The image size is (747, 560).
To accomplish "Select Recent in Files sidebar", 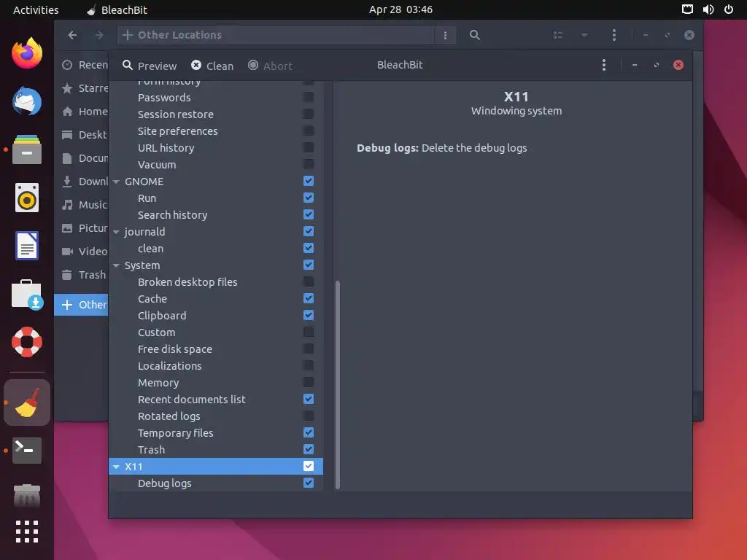I will 82,65.
